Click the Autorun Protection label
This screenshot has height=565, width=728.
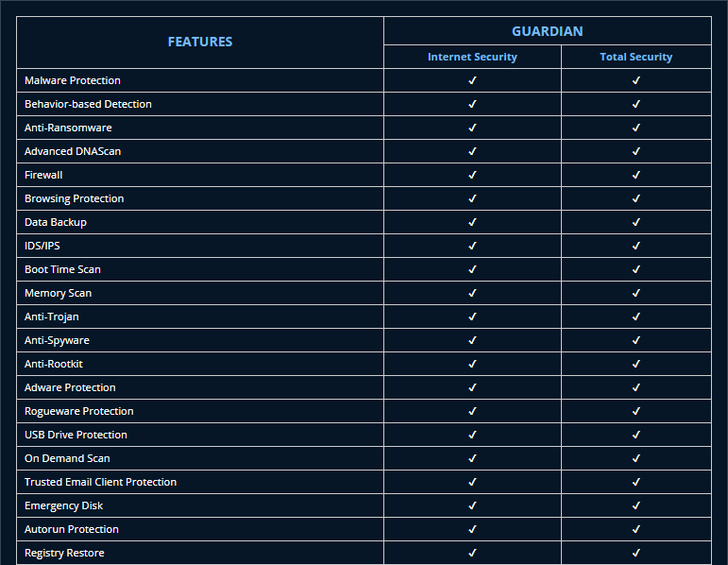[x=72, y=529]
